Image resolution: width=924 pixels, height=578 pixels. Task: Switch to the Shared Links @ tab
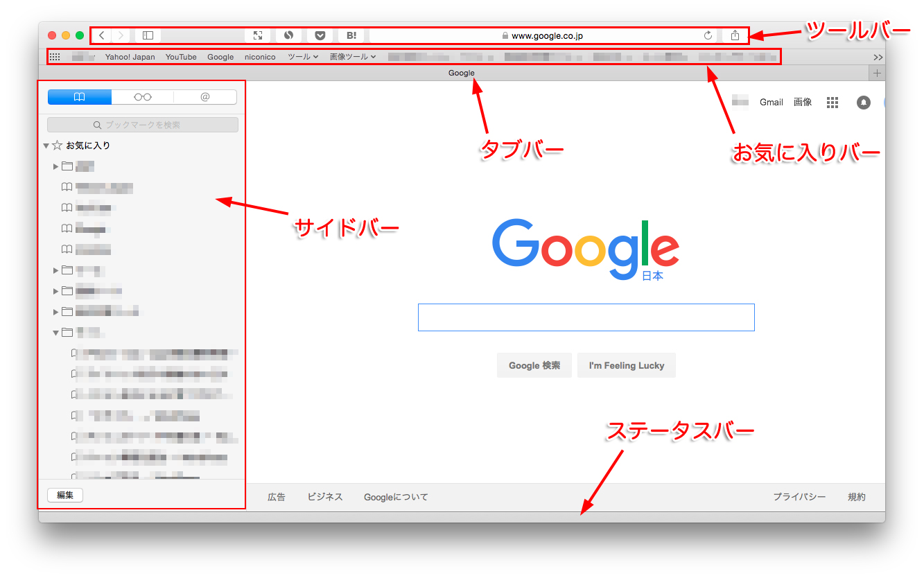(205, 97)
